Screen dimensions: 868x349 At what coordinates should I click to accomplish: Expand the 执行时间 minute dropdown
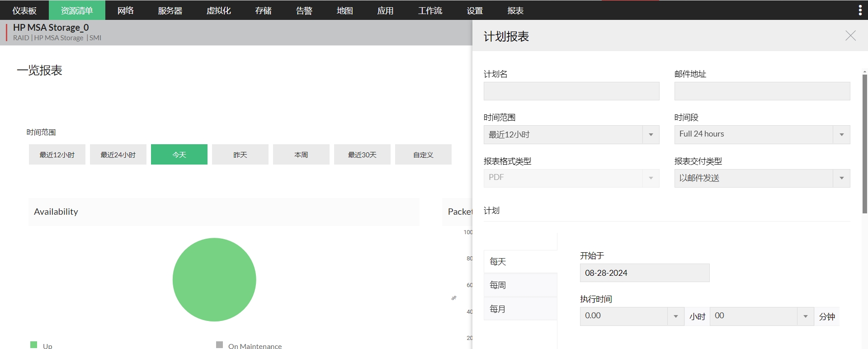pyautogui.click(x=762, y=316)
